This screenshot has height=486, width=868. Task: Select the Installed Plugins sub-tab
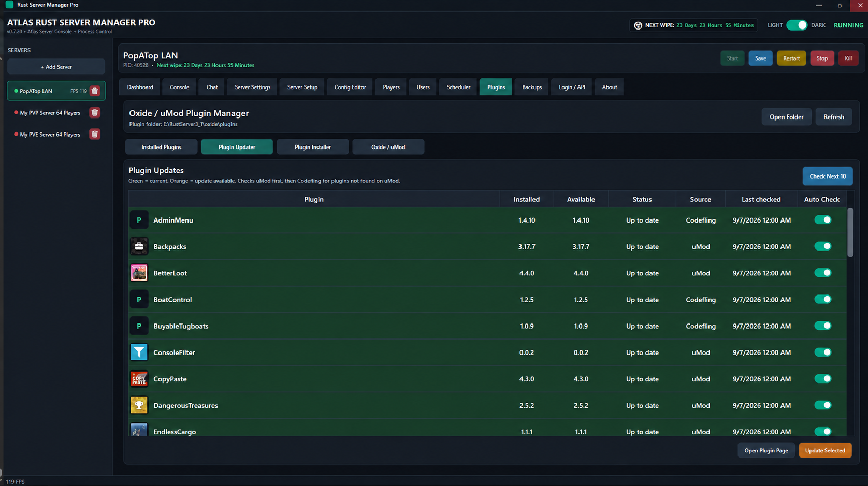(x=162, y=147)
